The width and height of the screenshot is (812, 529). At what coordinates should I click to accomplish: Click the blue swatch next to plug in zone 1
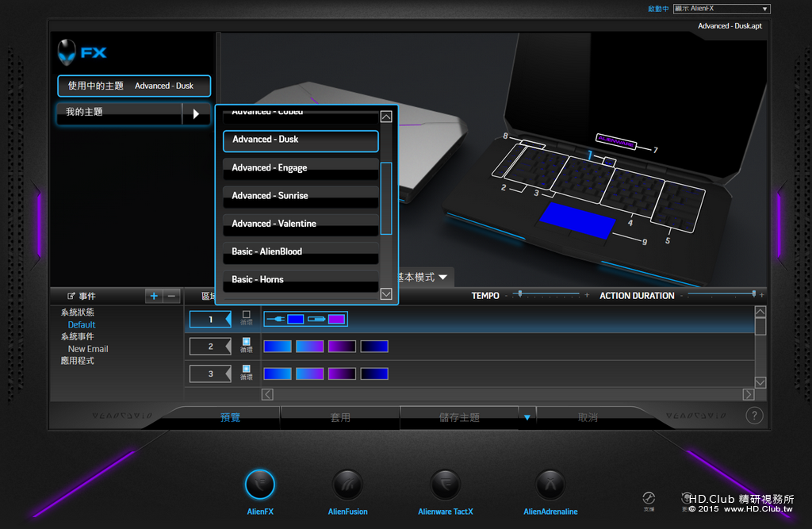click(x=295, y=319)
